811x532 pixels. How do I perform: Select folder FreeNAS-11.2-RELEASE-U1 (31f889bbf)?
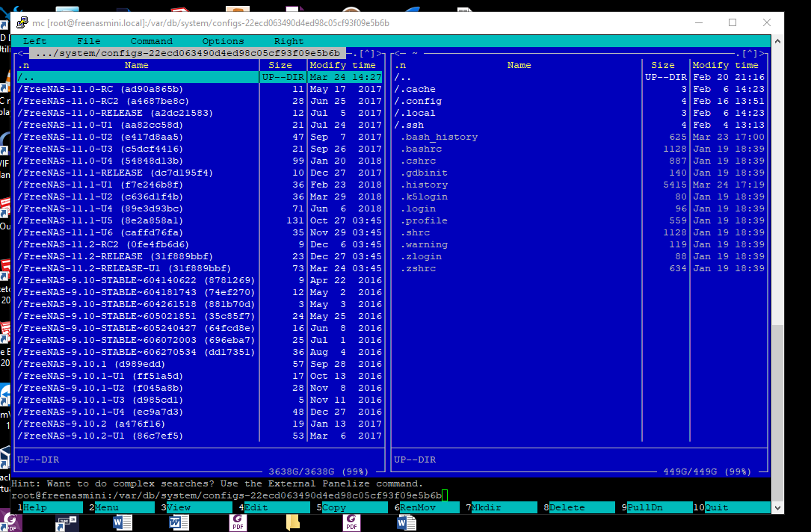click(x=200, y=268)
